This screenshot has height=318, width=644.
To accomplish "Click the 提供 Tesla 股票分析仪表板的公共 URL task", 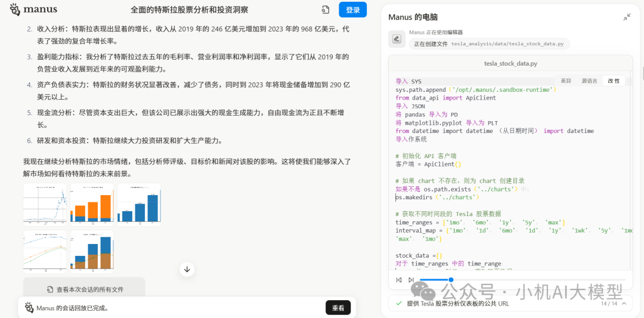I will point(458,304).
